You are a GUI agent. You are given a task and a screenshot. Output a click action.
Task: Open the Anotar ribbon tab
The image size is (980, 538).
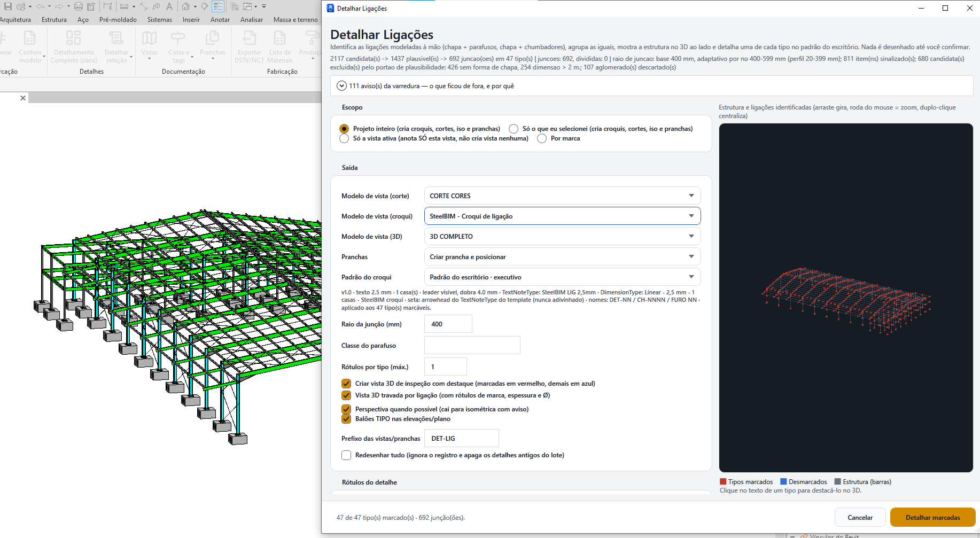(220, 20)
